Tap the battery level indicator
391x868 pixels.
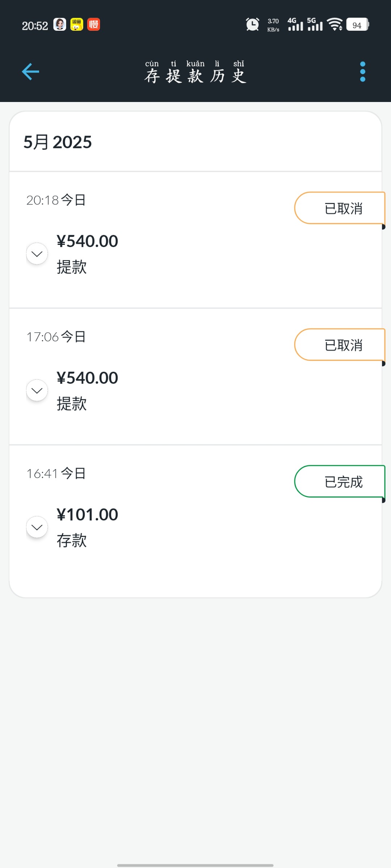tap(357, 25)
